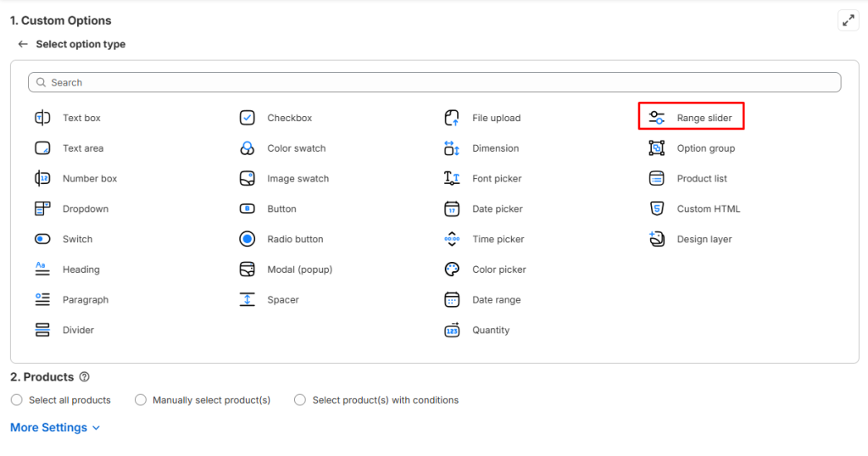Select the Font picker icon
Screen dimensions: 868x456
pos(452,179)
